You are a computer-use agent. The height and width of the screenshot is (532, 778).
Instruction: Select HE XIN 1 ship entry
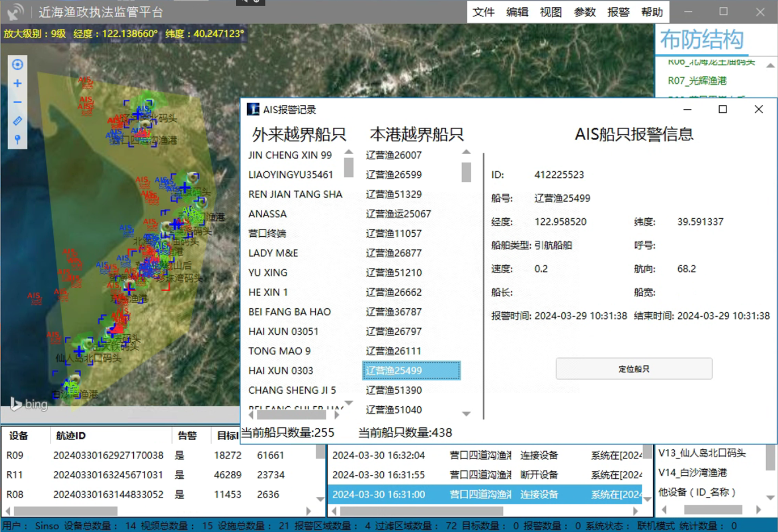tap(268, 292)
